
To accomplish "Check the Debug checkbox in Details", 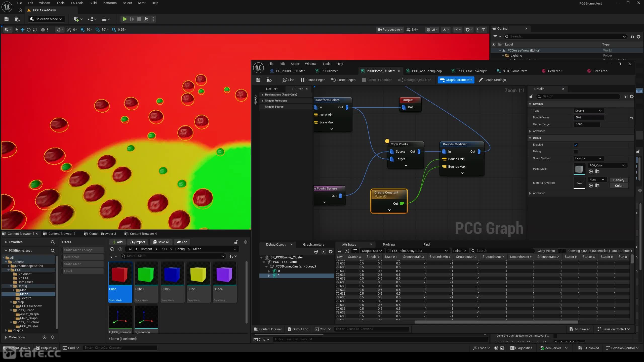I will tap(576, 152).
